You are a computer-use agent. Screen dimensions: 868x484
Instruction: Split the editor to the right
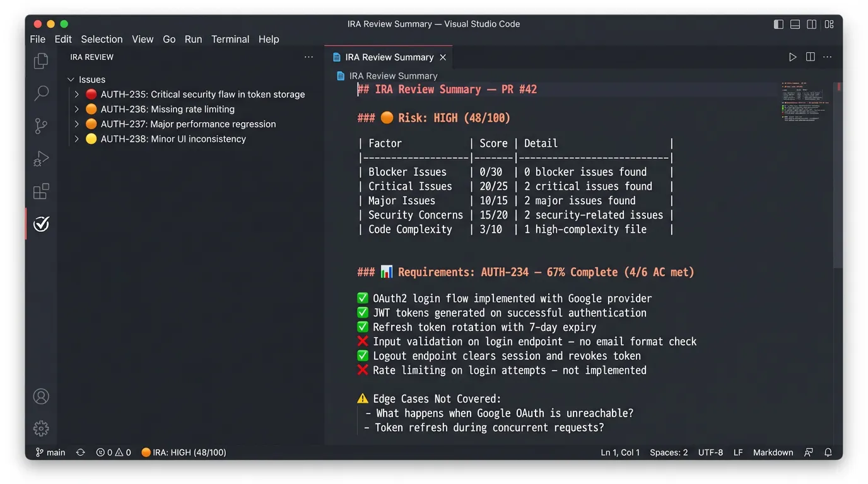pos(811,57)
